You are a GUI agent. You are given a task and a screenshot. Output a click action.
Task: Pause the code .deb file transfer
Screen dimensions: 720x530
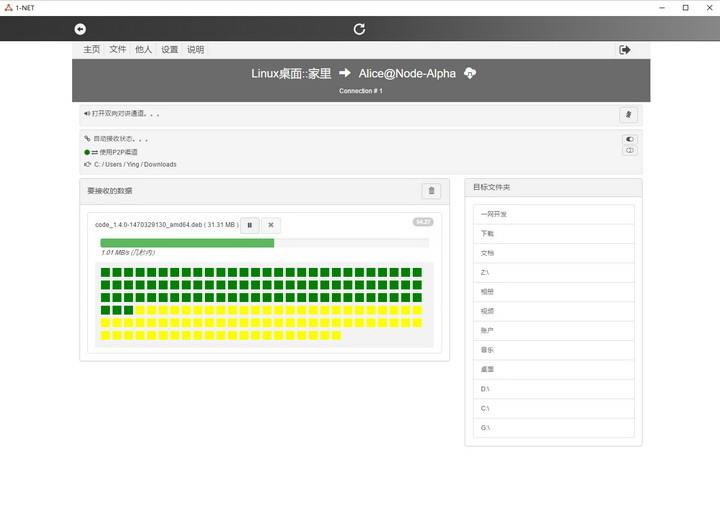pos(250,225)
